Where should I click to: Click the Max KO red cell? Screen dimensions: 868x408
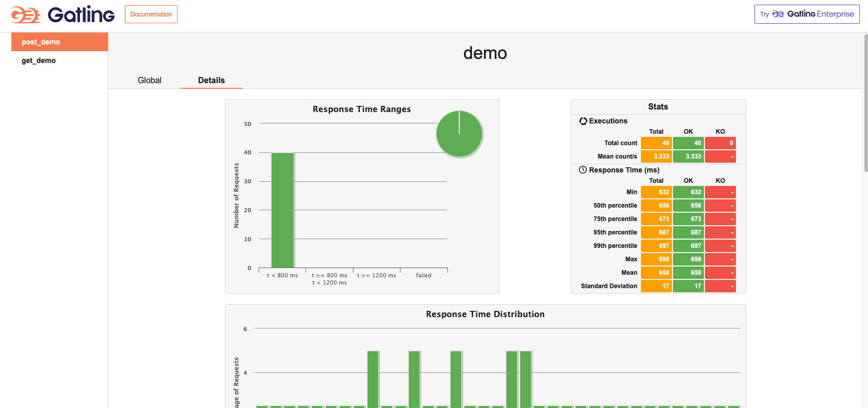tap(720, 259)
